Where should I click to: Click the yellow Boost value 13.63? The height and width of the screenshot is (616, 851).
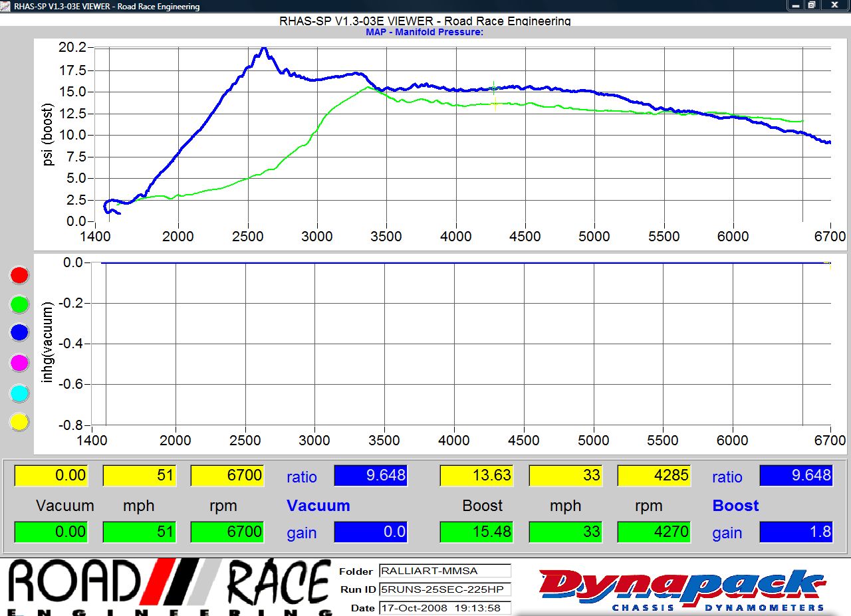[476, 475]
